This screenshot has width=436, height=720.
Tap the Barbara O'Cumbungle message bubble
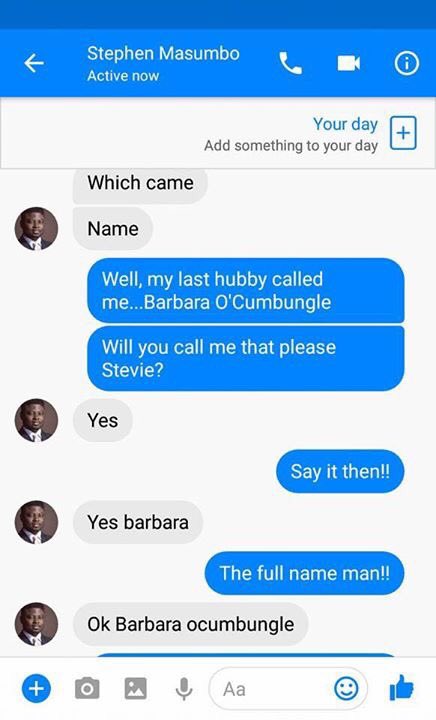coord(246,291)
